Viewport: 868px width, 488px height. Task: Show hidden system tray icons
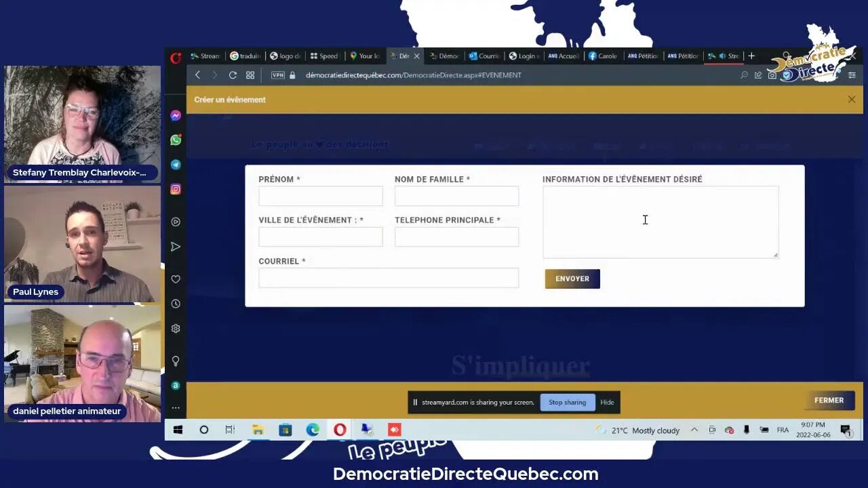tap(694, 430)
